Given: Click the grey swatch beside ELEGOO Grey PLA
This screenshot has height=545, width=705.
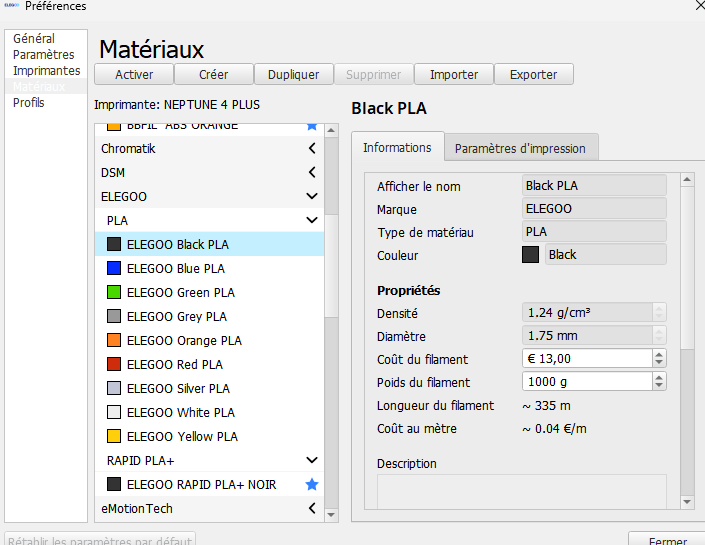Looking at the screenshot, I should click(x=114, y=316).
